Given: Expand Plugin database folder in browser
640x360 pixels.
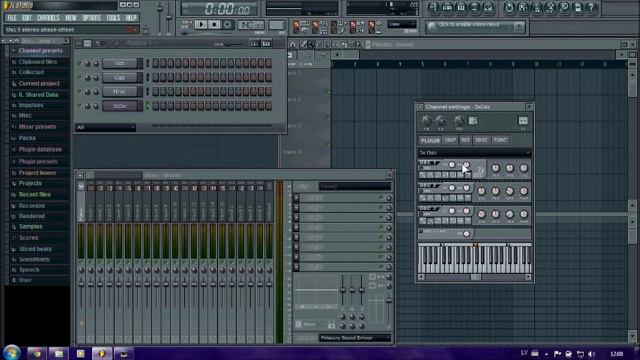Looking at the screenshot, I should click(40, 150).
